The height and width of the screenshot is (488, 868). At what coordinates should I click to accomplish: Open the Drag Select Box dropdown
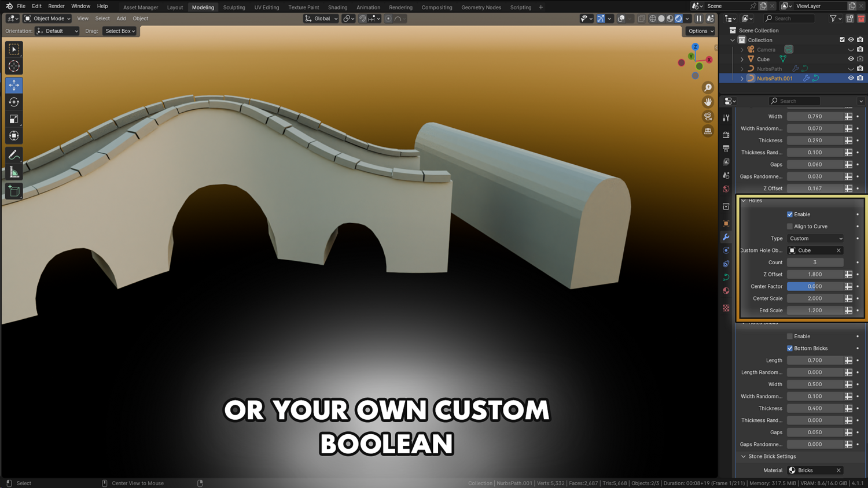point(120,31)
